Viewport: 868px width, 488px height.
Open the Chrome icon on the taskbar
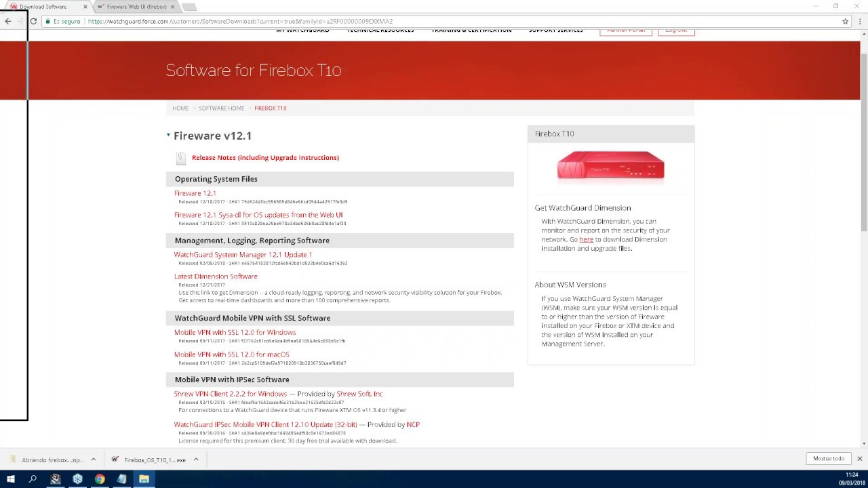coord(100,479)
